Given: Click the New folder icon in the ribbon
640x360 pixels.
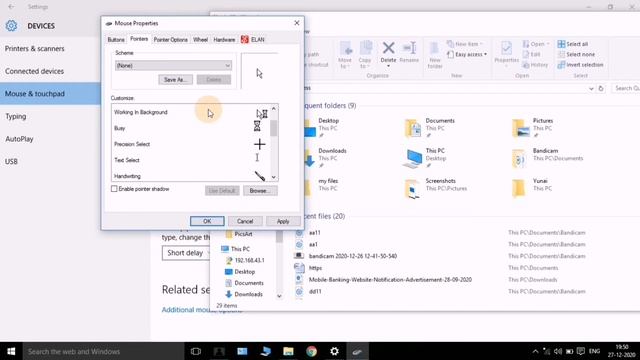Looking at the screenshot, I should click(x=434, y=49).
